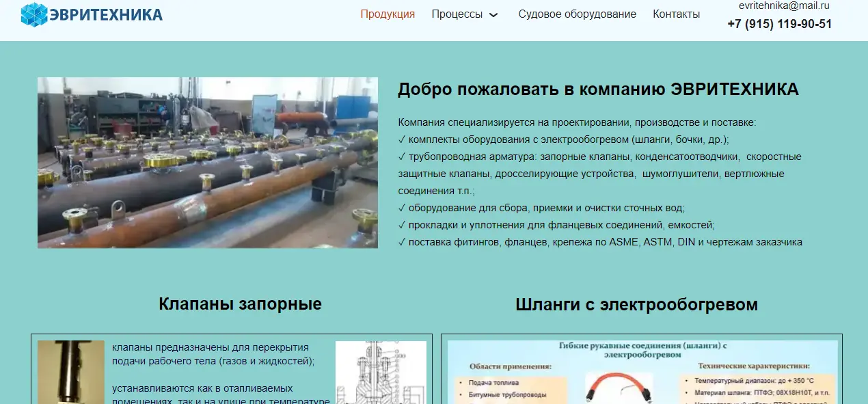Open the Контакты page
Screen dimensions: 868x404
676,14
